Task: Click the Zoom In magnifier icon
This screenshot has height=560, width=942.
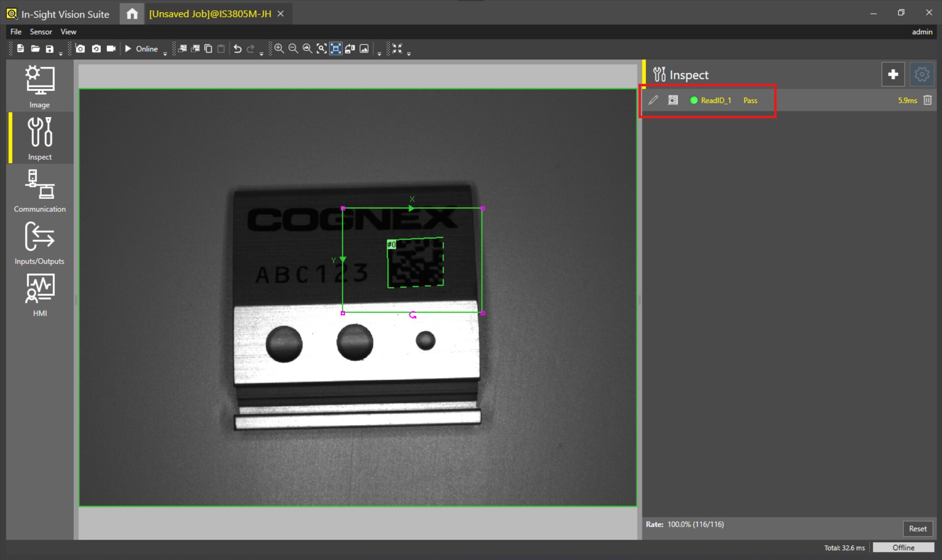Action: [x=278, y=49]
